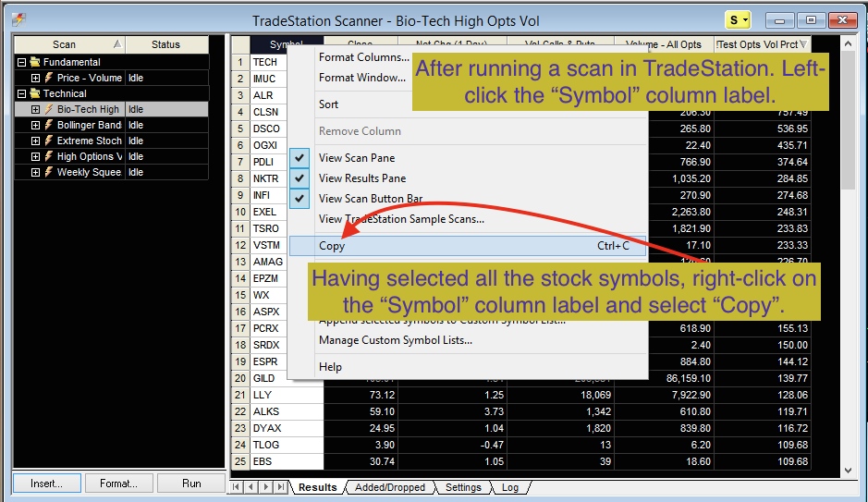Viewport: 868px width, 502px height.
Task: Toggle the View Scan Pane checkmark
Action: point(300,158)
